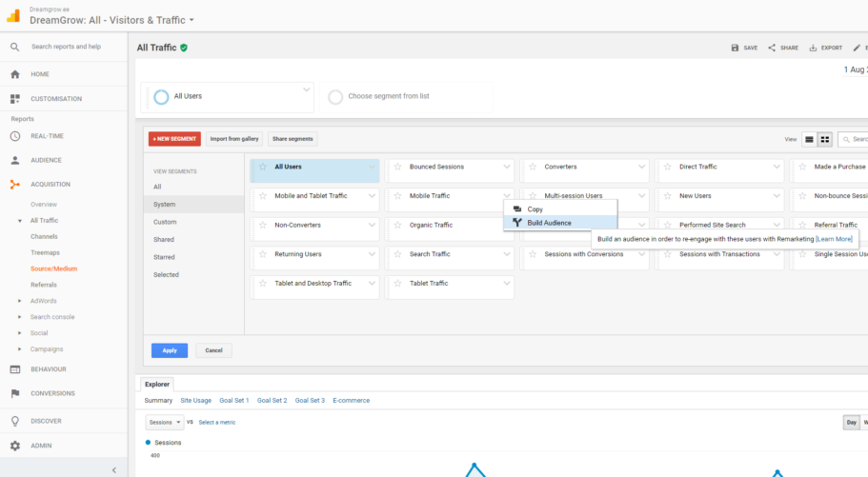The width and height of the screenshot is (868, 477).
Task: Click the Discover lightbulb icon
Action: click(x=15, y=421)
